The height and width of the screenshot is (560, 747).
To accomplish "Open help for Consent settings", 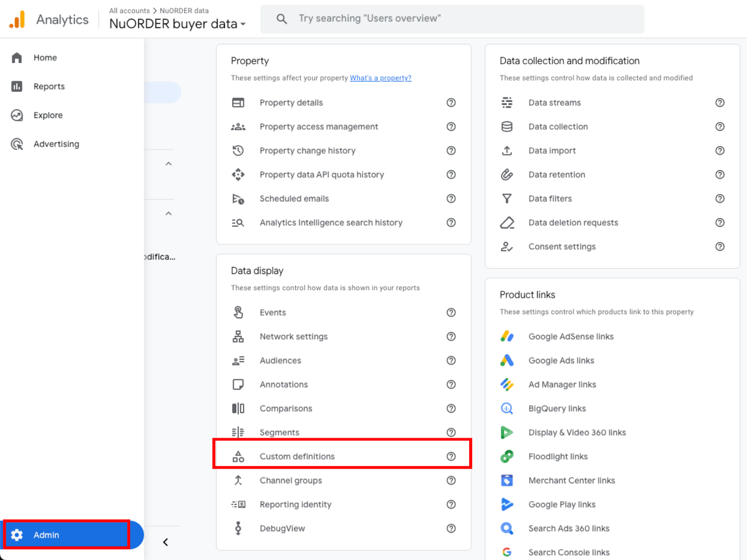I will coord(720,246).
